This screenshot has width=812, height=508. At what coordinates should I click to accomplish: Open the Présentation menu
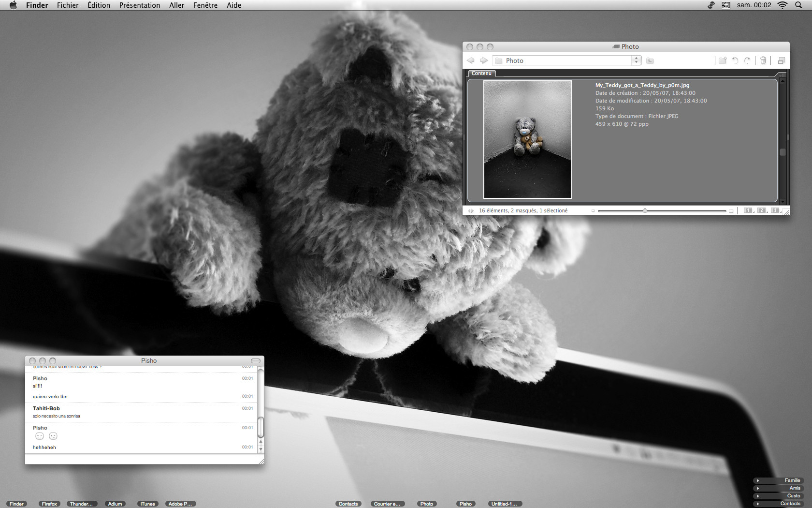(140, 5)
